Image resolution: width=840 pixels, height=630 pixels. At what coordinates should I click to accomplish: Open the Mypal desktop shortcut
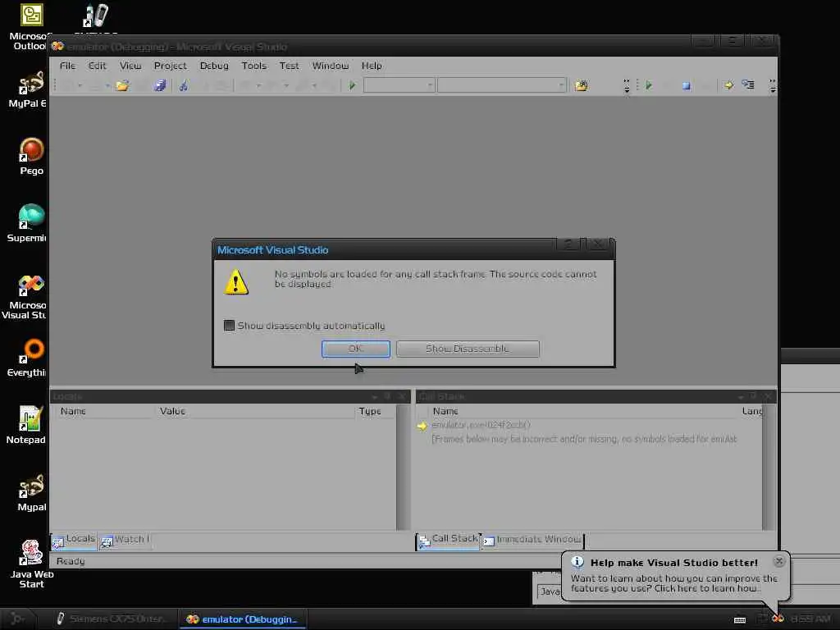[x=32, y=492]
